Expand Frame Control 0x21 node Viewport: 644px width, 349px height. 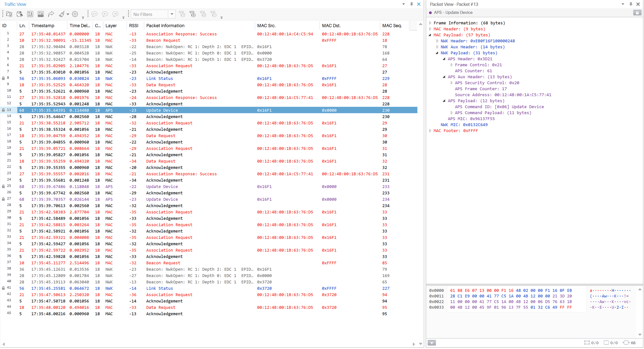pos(452,65)
